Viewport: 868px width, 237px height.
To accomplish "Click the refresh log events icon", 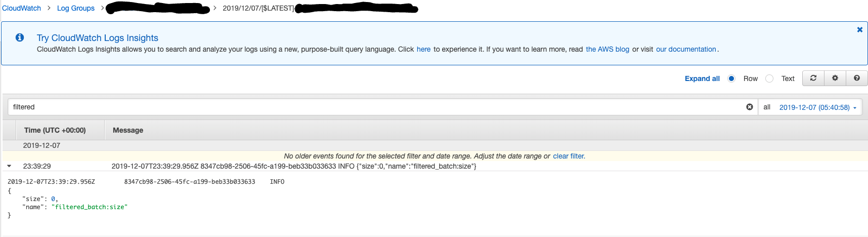I will (x=813, y=78).
